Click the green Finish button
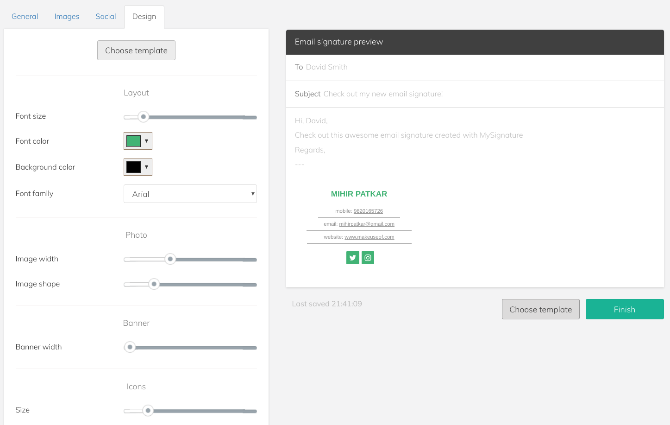This screenshot has height=425, width=670. click(x=624, y=309)
